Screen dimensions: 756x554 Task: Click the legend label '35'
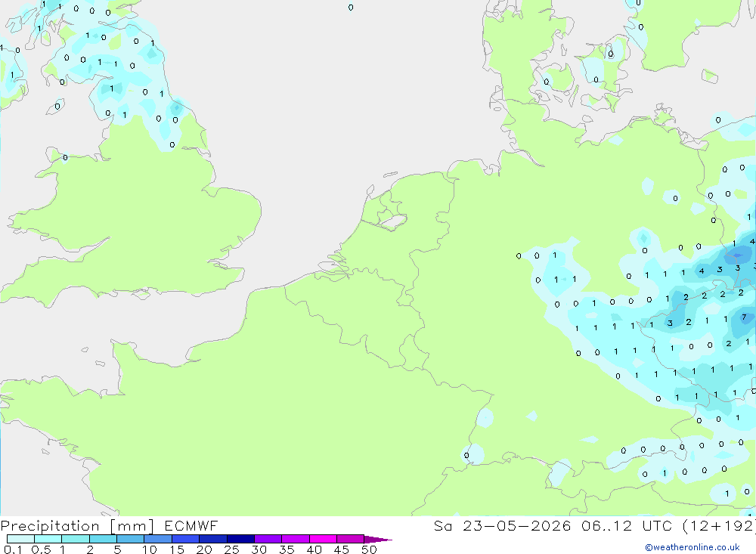(x=287, y=549)
